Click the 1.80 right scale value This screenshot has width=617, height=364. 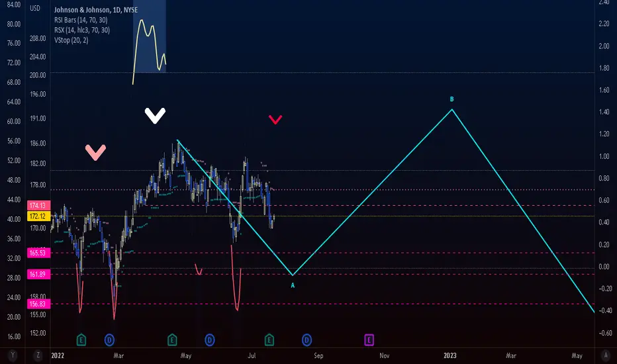604,68
